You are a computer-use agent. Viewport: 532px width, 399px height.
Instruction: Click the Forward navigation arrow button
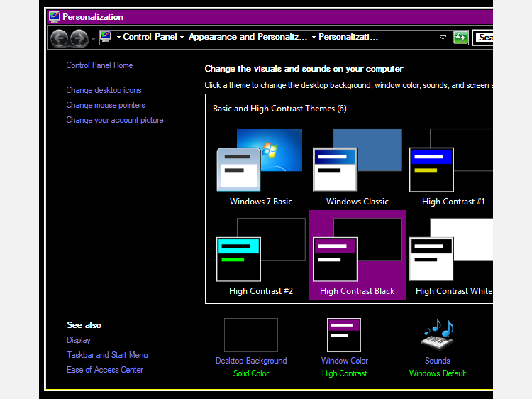click(79, 38)
